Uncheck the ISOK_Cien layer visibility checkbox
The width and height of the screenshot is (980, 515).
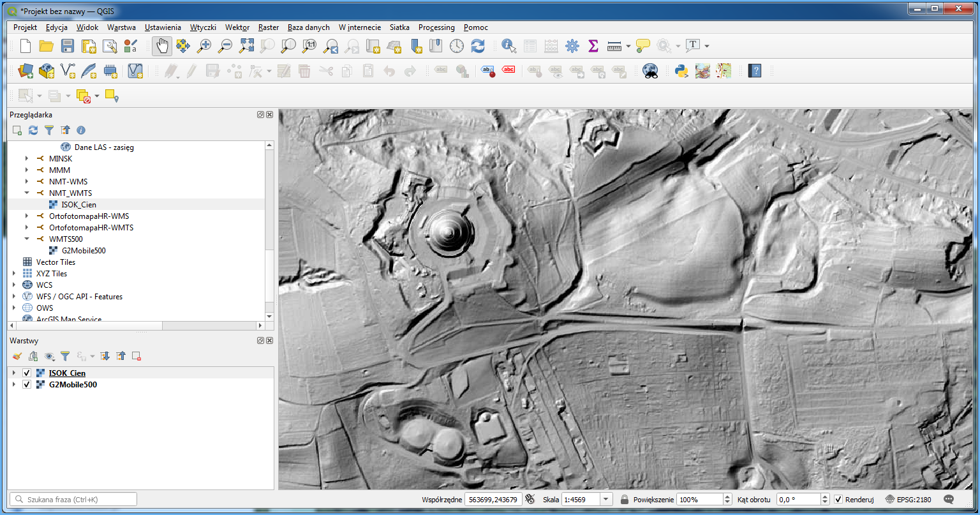click(x=27, y=373)
